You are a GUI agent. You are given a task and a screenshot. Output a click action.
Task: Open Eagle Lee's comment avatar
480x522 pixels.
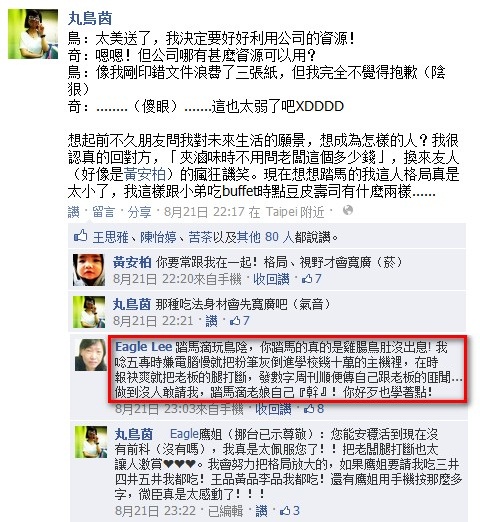tap(91, 355)
